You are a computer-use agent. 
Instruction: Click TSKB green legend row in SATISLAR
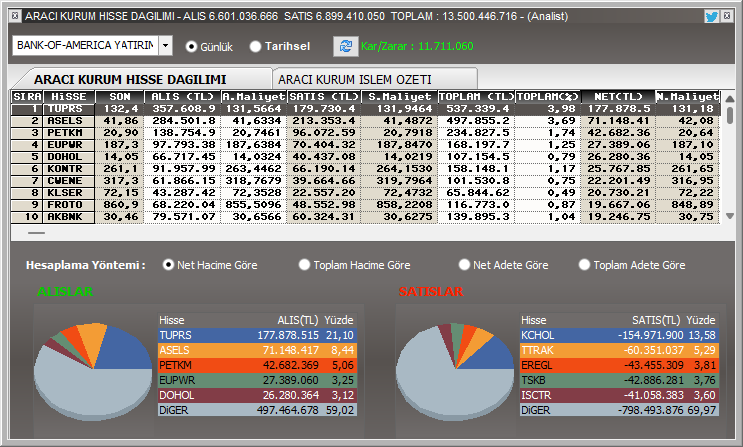(x=619, y=380)
